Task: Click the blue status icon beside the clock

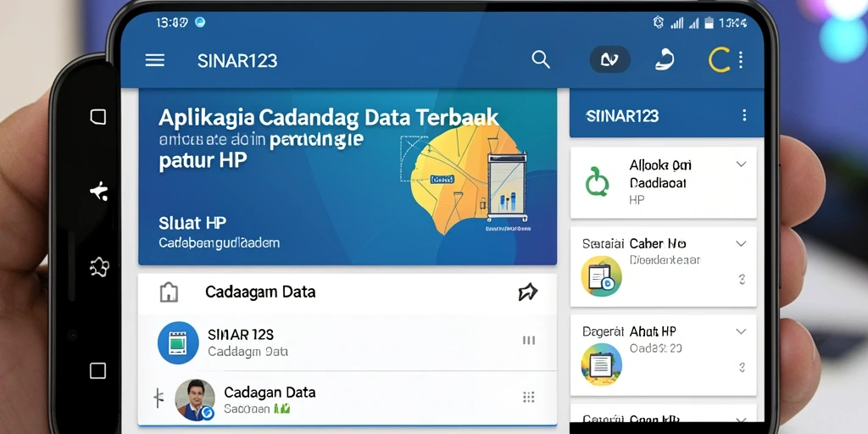Action: point(200,22)
